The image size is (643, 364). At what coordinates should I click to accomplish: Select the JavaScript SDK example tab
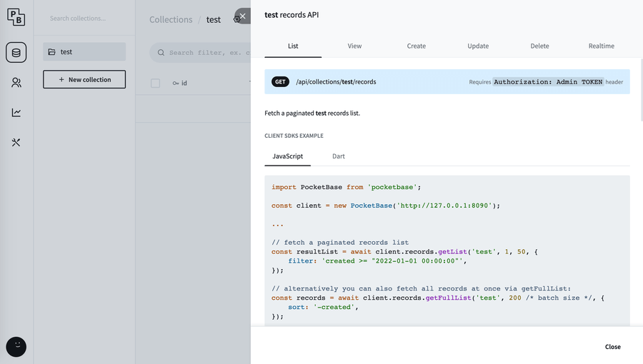(288, 156)
